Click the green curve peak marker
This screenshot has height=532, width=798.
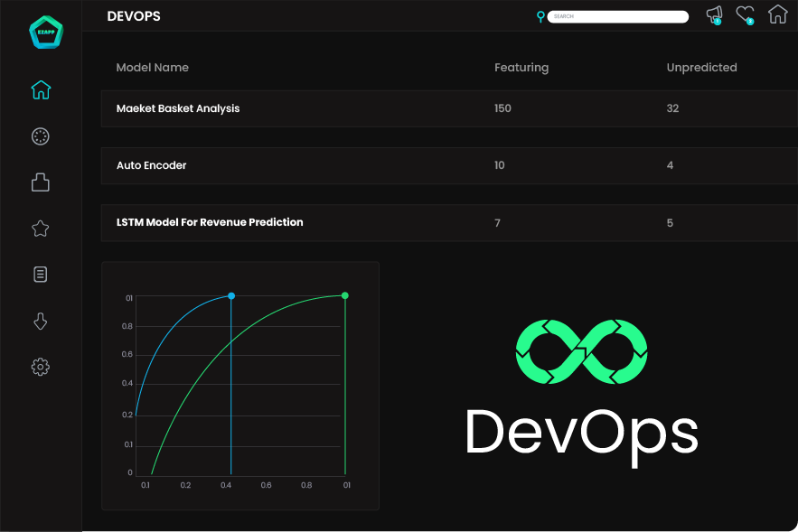click(344, 295)
